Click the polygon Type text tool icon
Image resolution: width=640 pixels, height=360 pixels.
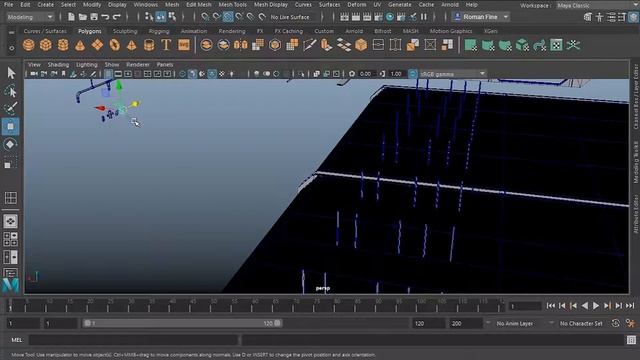pos(166,45)
